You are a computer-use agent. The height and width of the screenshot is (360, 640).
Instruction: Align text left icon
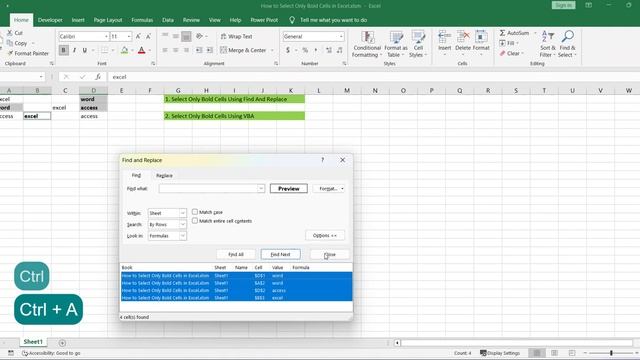165,50
